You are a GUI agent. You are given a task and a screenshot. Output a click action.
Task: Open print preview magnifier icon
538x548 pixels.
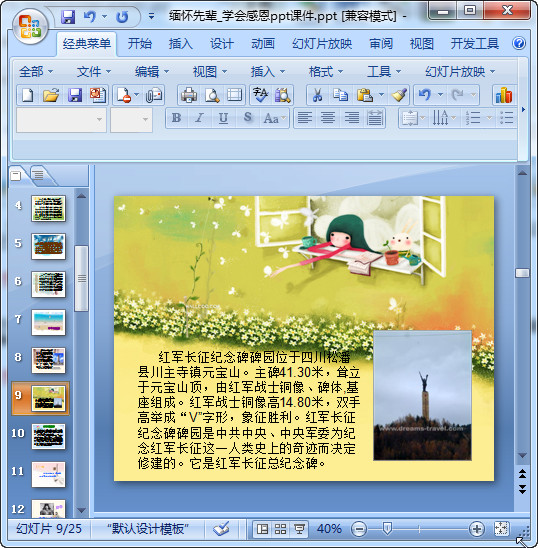(212, 95)
